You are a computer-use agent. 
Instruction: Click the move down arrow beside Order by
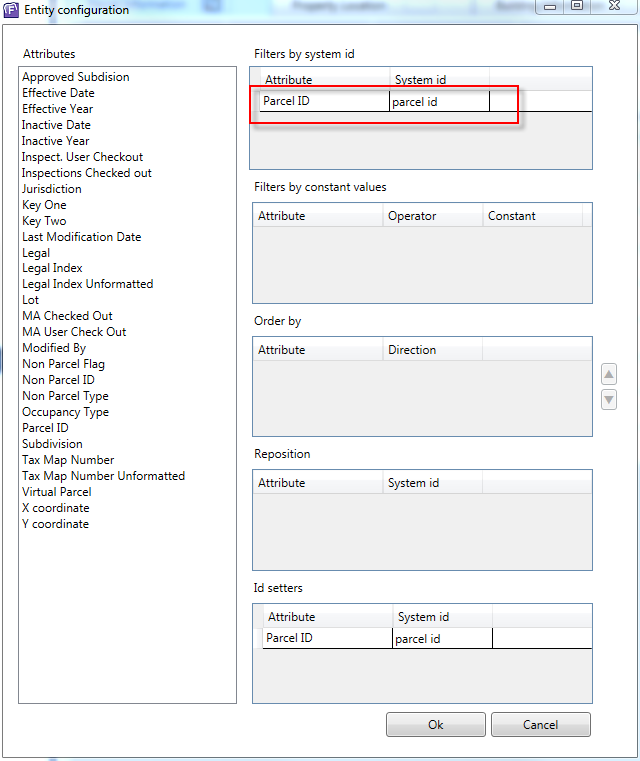pyautogui.click(x=609, y=400)
